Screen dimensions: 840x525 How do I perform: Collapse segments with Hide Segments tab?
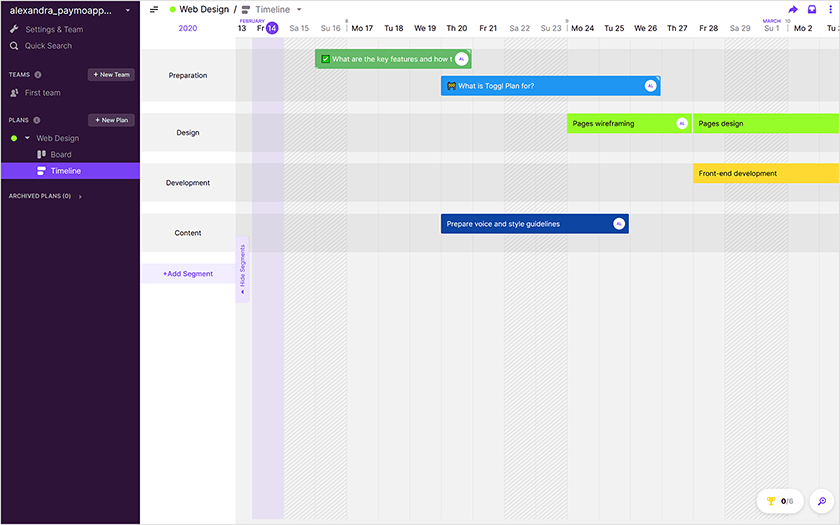(242, 269)
